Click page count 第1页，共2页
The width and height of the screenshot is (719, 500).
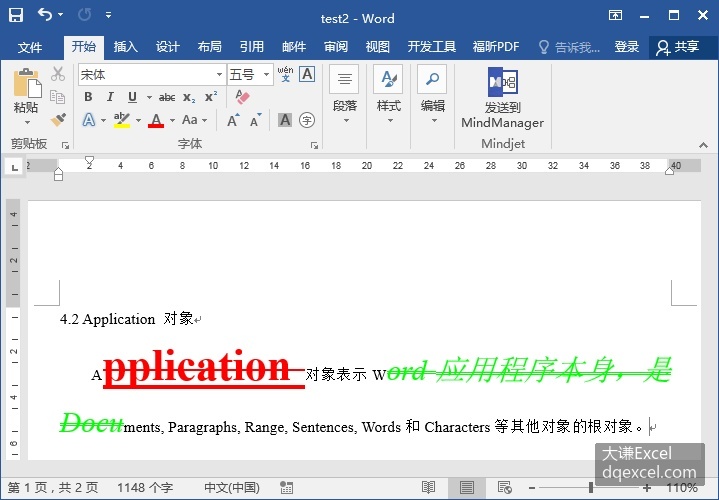53,487
